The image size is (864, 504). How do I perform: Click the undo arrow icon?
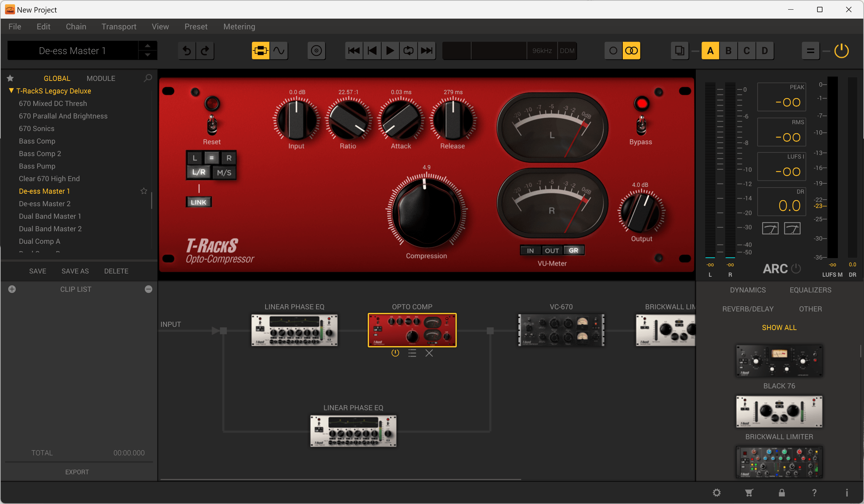tap(187, 51)
